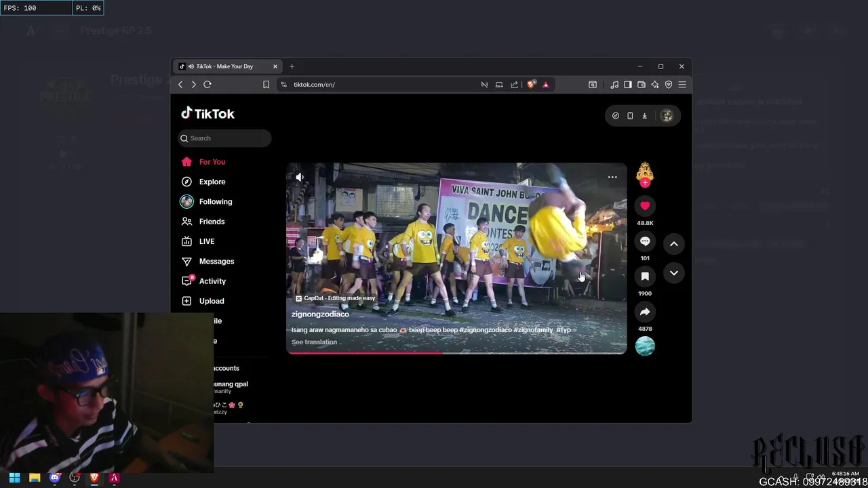Open Leo AI sparkle icon

(x=655, y=85)
